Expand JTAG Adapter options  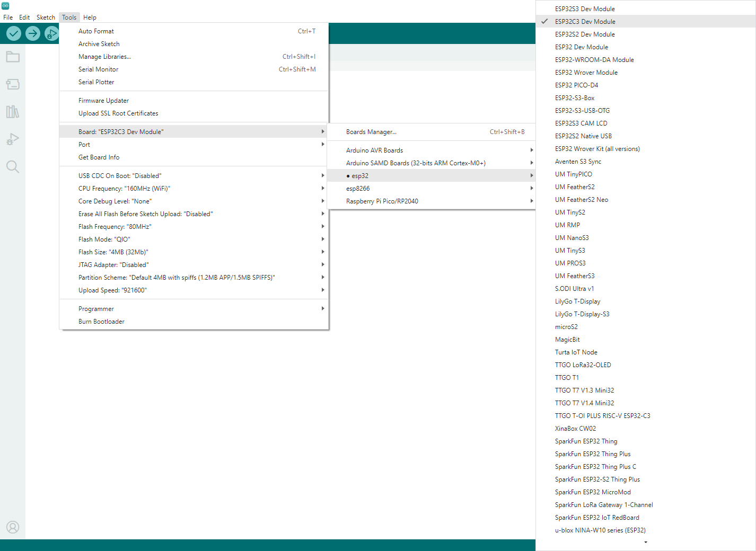pyautogui.click(x=194, y=265)
